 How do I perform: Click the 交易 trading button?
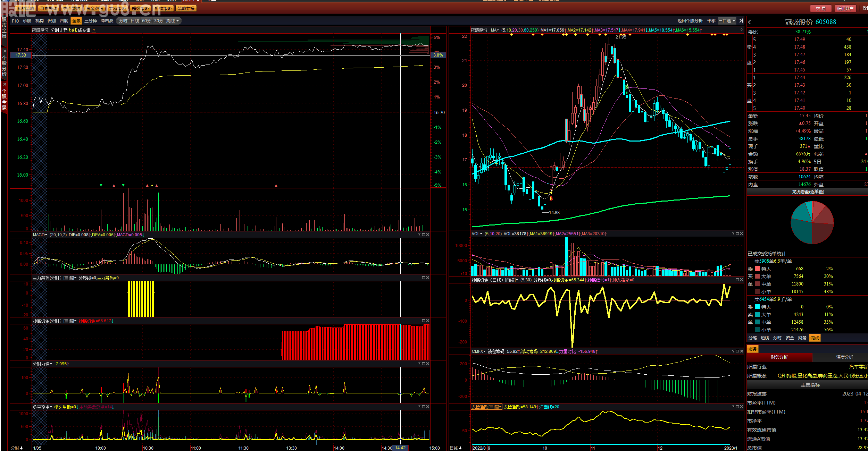click(x=821, y=8)
